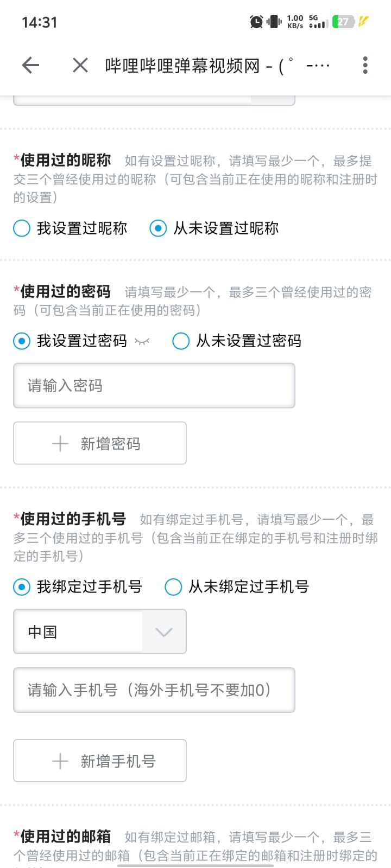The width and height of the screenshot is (391, 868).
Task: Choose the 我设置过密码 radio option
Action: click(x=22, y=341)
